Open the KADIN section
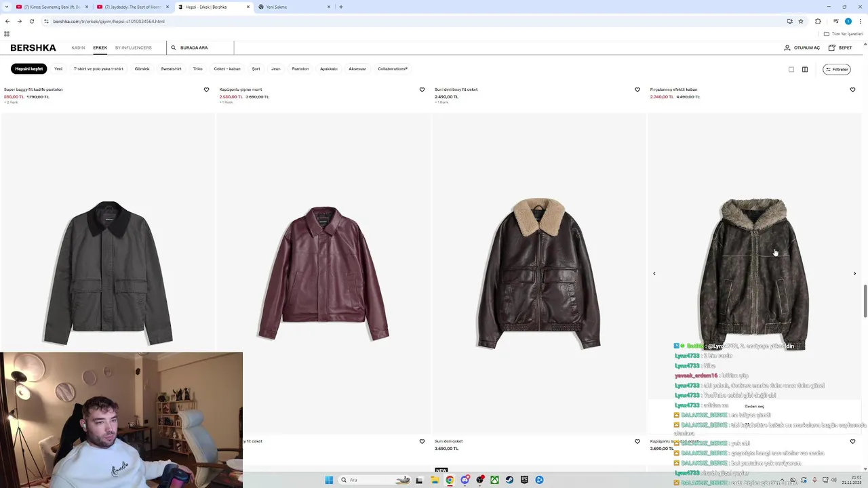 tap(78, 47)
